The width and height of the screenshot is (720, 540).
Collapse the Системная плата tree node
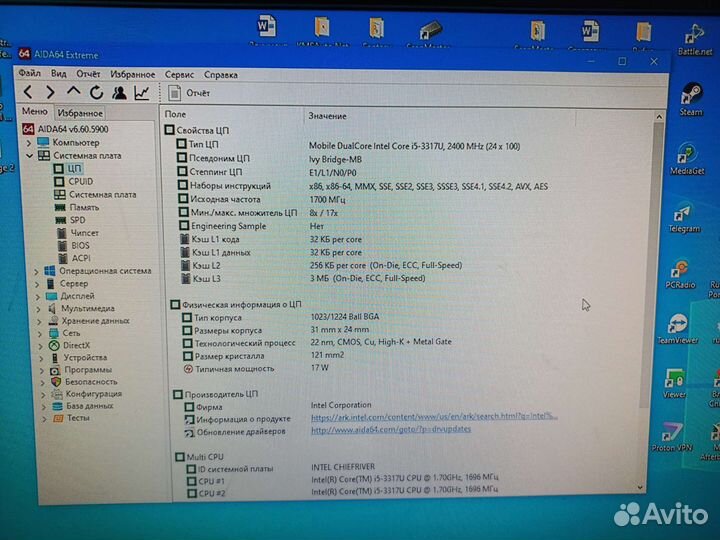[x=29, y=156]
